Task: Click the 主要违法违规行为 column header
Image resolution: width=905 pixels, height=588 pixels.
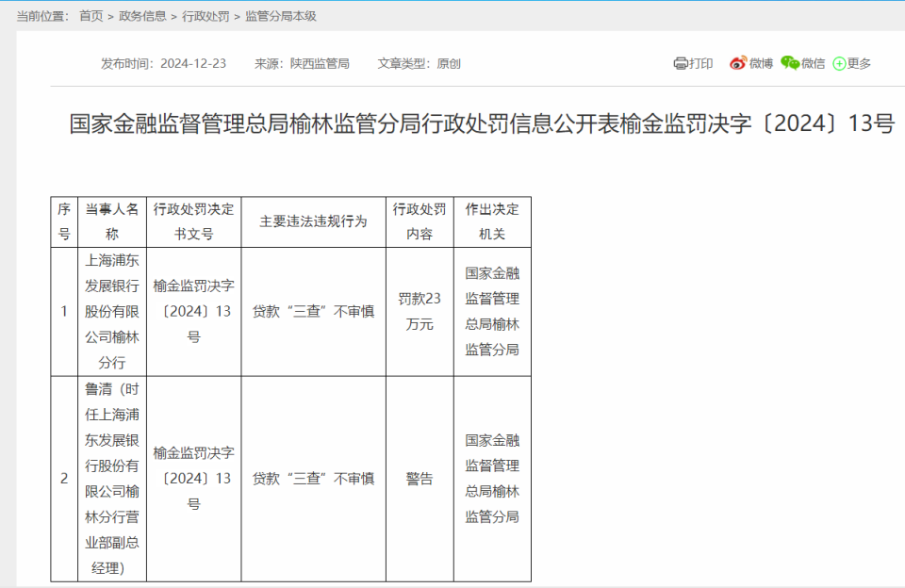Action: [313, 222]
